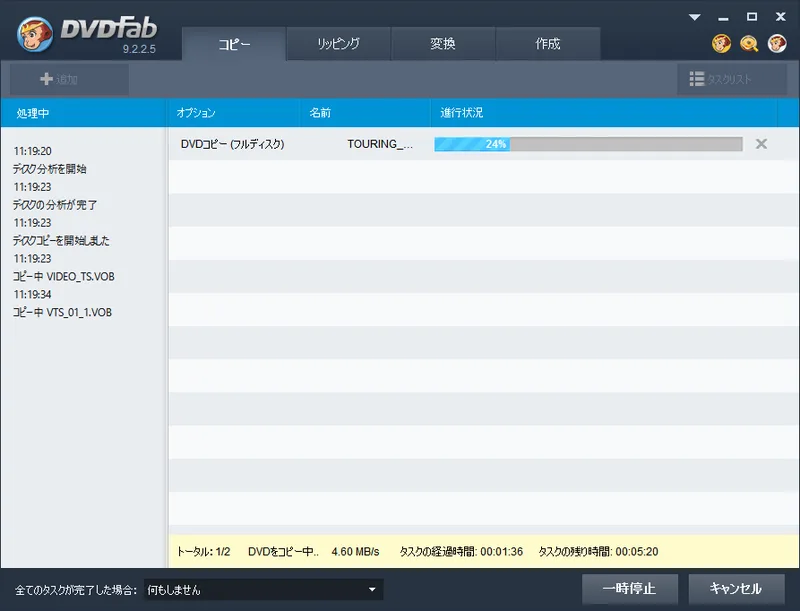Open the title bar triangle menu
This screenshot has height=611, width=800.
pyautogui.click(x=696, y=17)
